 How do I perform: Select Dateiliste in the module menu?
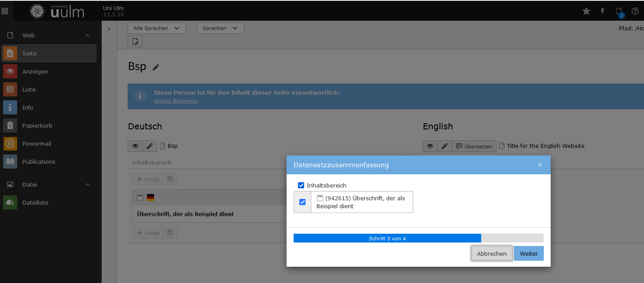[x=35, y=202]
